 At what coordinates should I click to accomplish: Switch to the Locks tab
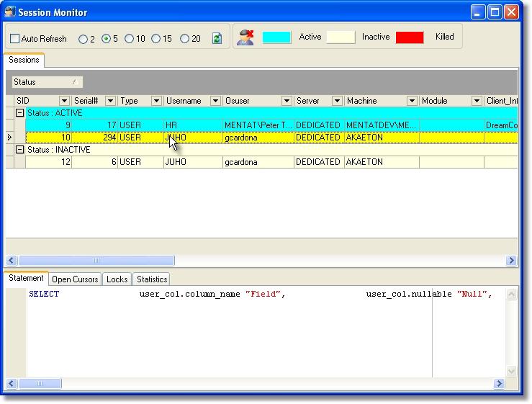click(x=117, y=279)
